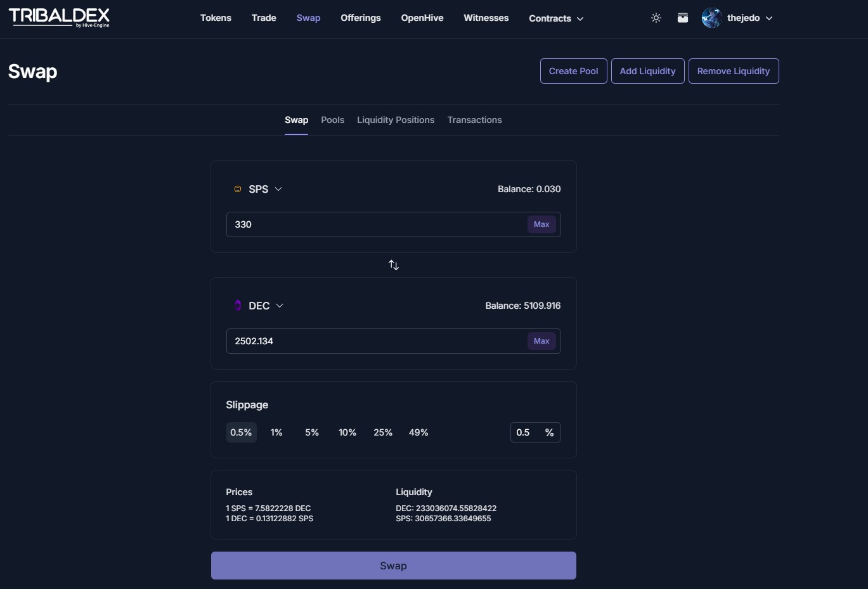Open the Offerings page
Image resolution: width=868 pixels, height=589 pixels.
coord(361,18)
